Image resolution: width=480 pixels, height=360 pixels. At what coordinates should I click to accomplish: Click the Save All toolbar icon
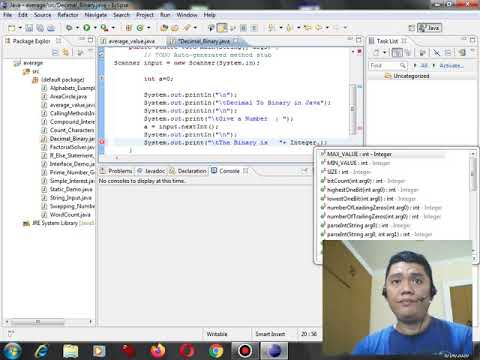coord(40,28)
